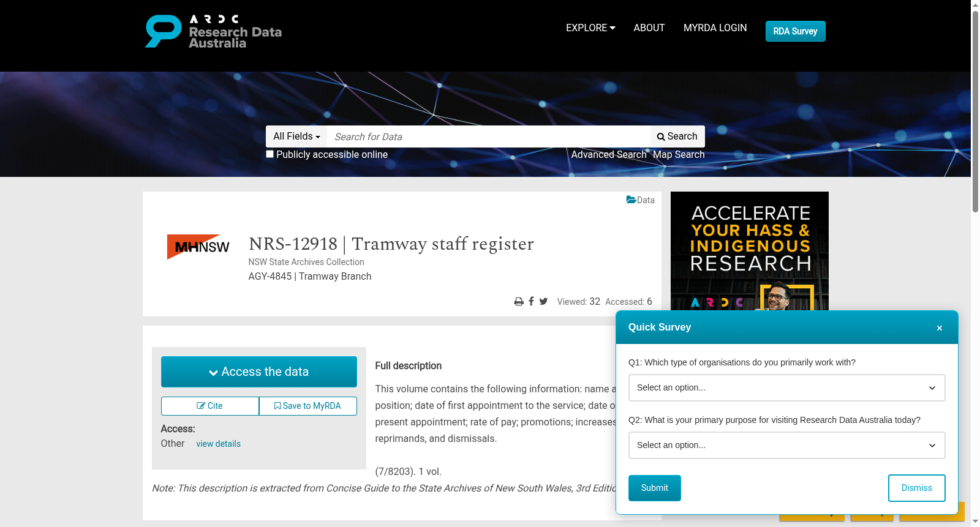
Task: Dismiss the Quick Survey
Action: [916, 488]
